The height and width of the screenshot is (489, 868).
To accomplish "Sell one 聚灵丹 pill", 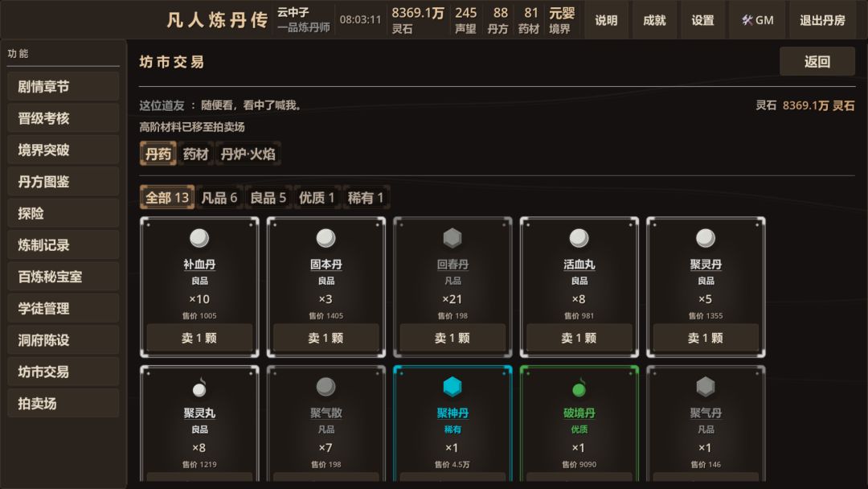I will pos(706,338).
